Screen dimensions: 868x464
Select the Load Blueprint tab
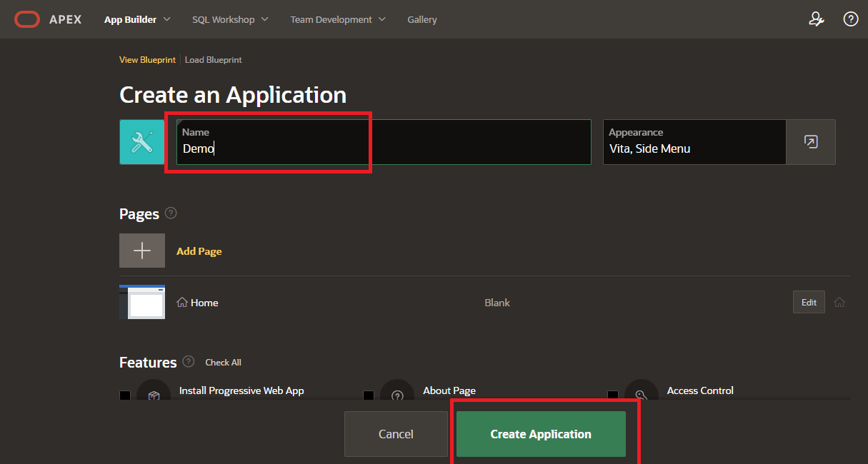click(x=213, y=59)
